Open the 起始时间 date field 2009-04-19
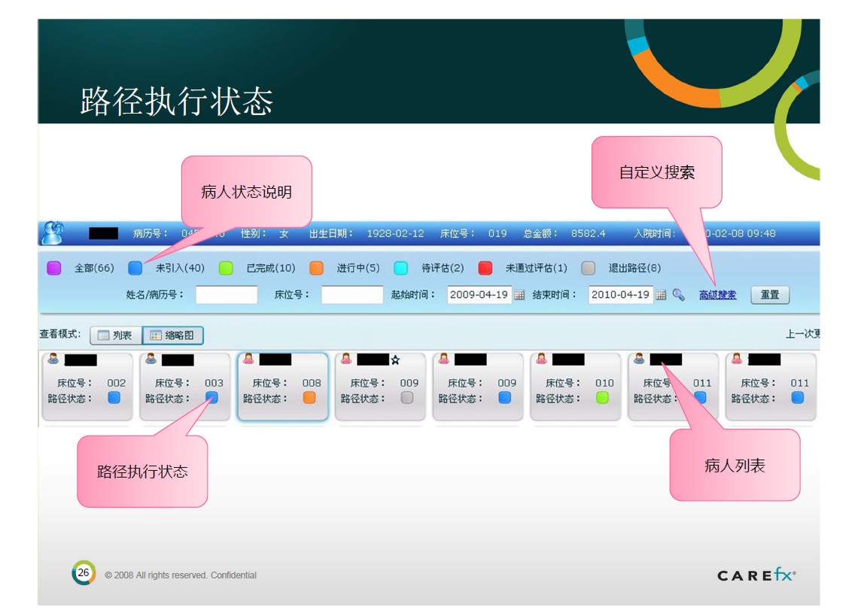The width and height of the screenshot is (858, 616). (x=479, y=295)
